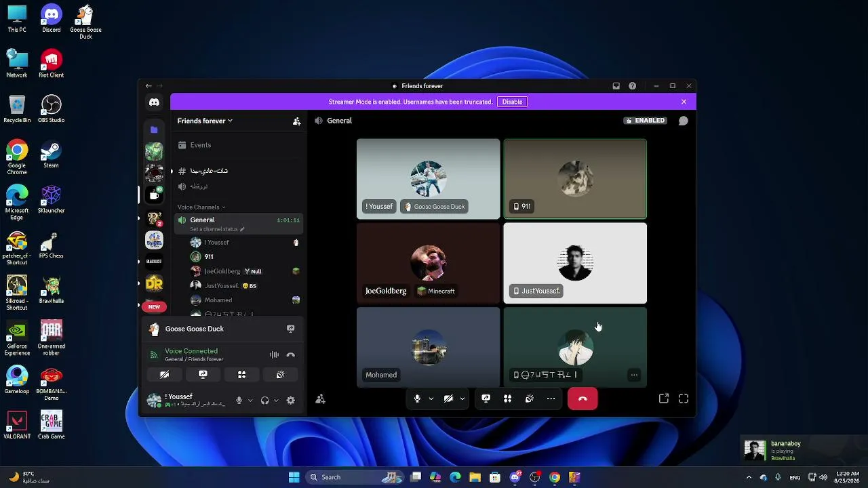Open more options in call controls bar

coord(551,399)
